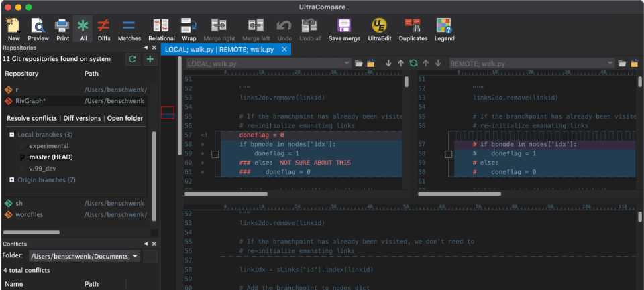The width and height of the screenshot is (644, 290).
Task: Click Resolve conflicts link
Action: [32, 118]
